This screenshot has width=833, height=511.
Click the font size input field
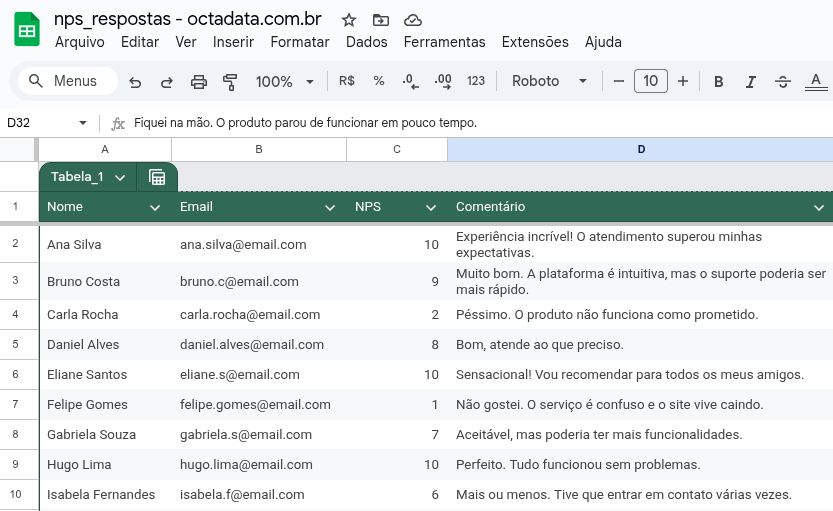650,82
